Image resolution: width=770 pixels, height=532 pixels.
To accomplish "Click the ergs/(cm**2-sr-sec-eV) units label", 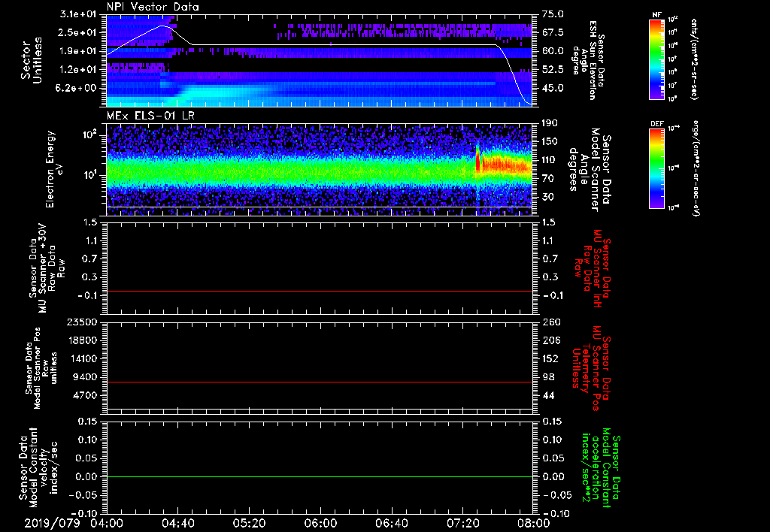I will 696,168.
